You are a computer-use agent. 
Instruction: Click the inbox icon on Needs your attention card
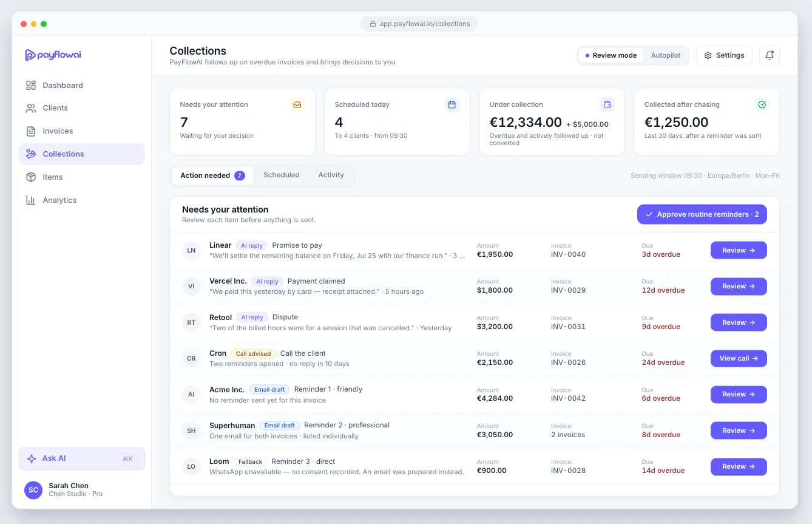(x=297, y=104)
